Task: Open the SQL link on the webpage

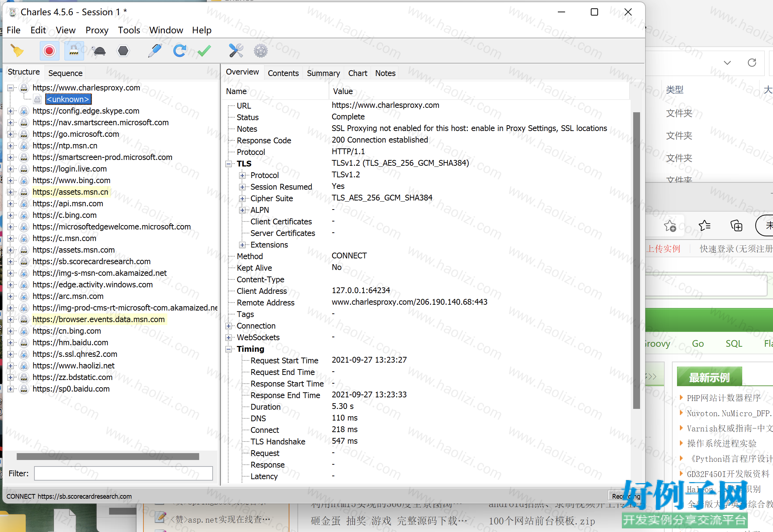Action: 734,343
